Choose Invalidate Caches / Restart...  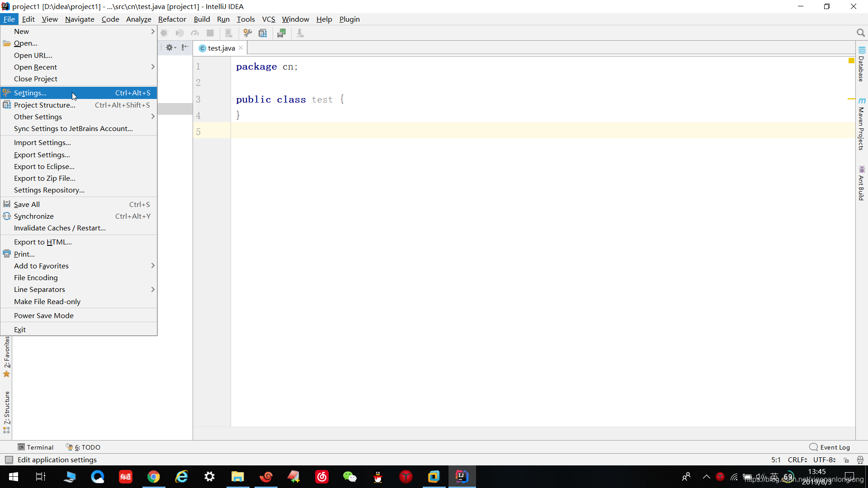79,228
